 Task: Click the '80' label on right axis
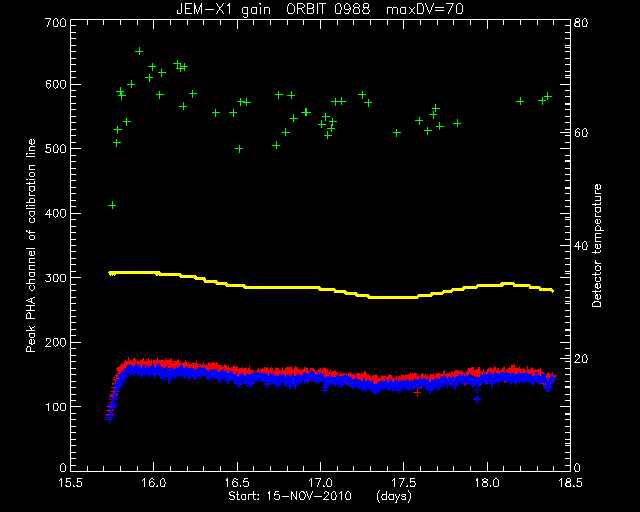(x=581, y=22)
